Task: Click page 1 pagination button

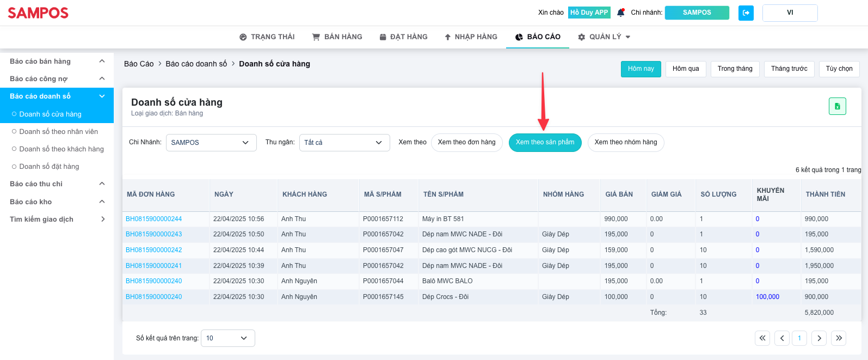Action: 799,338
